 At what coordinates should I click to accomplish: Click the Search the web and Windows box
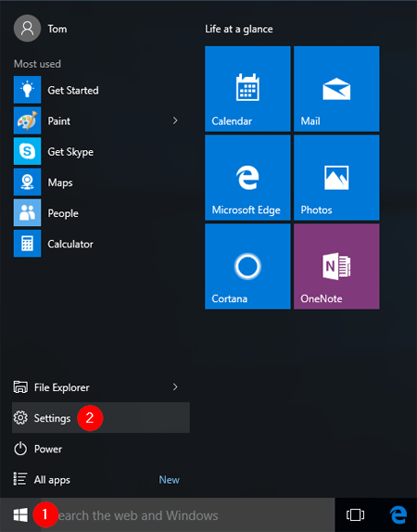click(187, 515)
